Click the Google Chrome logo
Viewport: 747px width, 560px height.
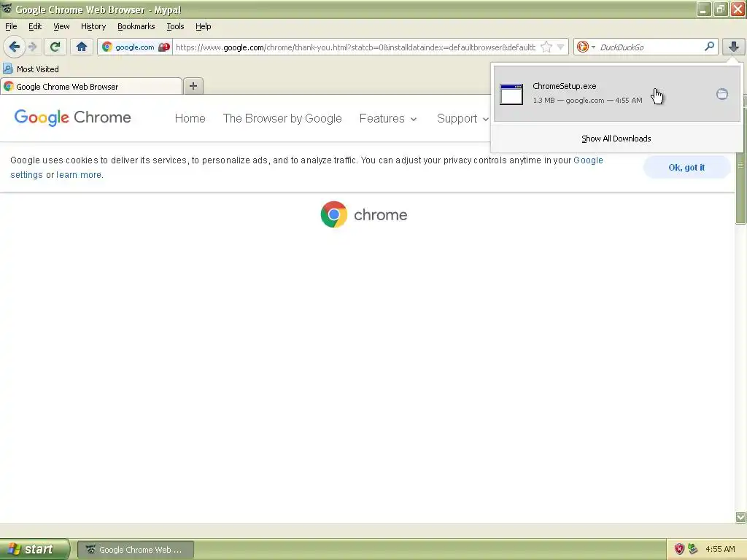click(72, 117)
